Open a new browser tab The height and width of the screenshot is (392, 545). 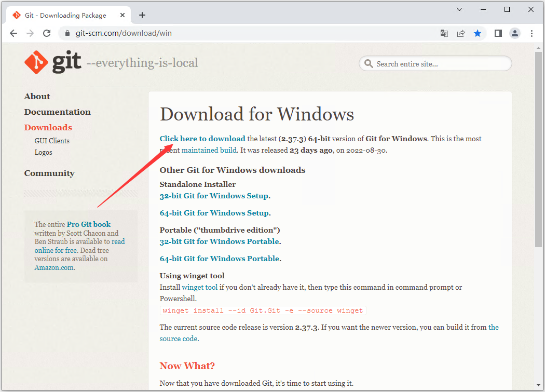point(142,15)
